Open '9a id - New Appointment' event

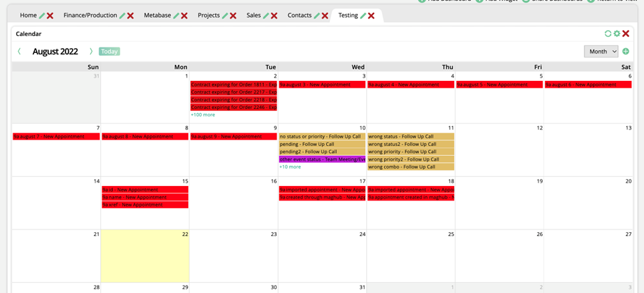pyautogui.click(x=145, y=190)
